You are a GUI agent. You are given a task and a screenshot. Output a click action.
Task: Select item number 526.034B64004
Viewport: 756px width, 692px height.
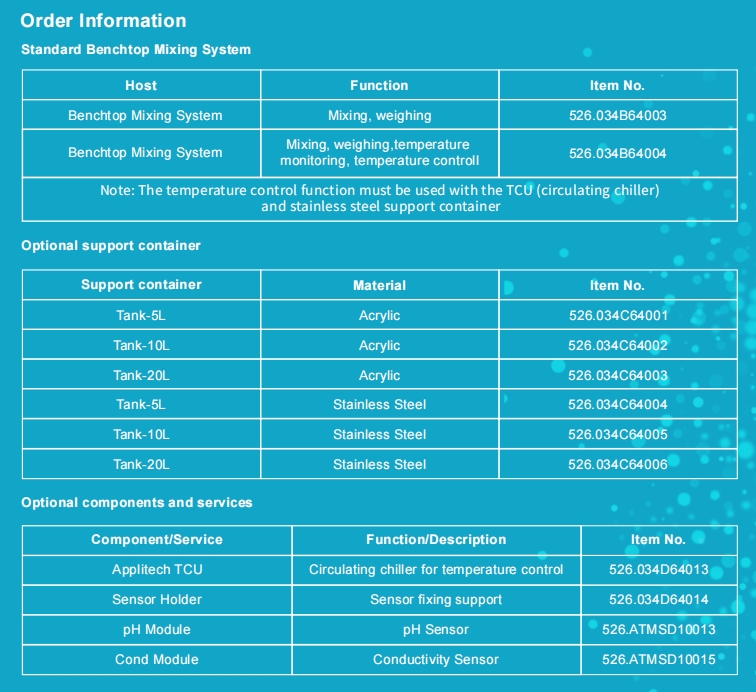(x=617, y=153)
